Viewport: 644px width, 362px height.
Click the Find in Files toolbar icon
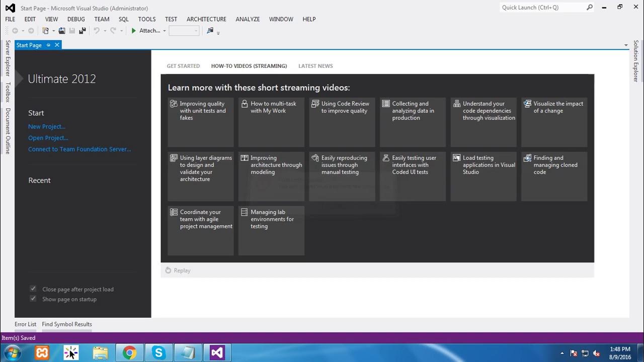point(210,31)
